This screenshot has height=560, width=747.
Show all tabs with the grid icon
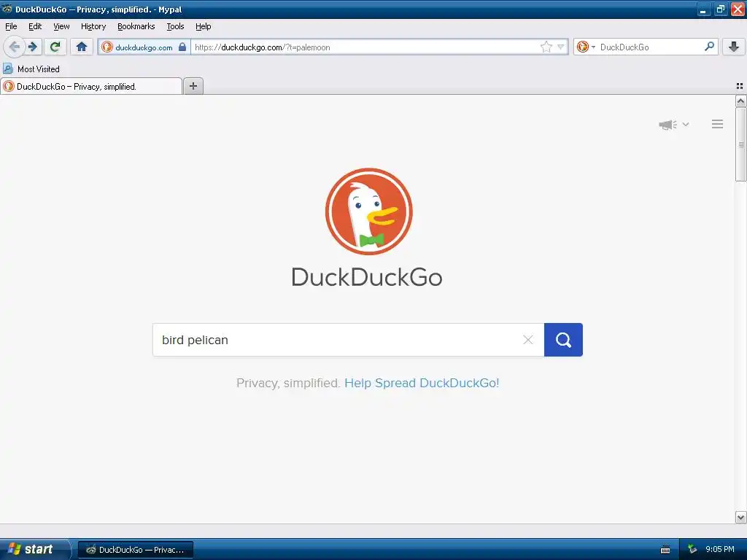click(x=740, y=86)
